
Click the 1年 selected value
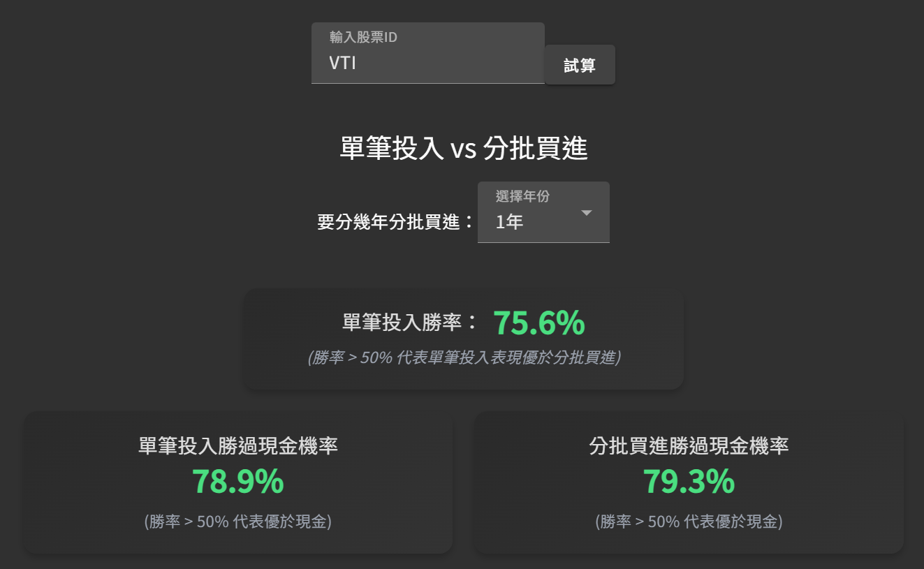pyautogui.click(x=509, y=223)
